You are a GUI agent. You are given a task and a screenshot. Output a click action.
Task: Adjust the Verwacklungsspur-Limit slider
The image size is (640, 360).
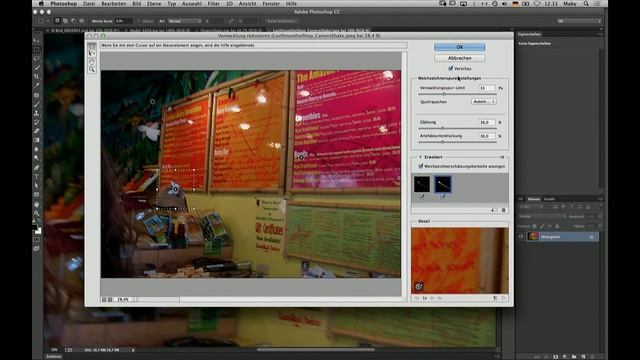pyautogui.click(x=444, y=94)
